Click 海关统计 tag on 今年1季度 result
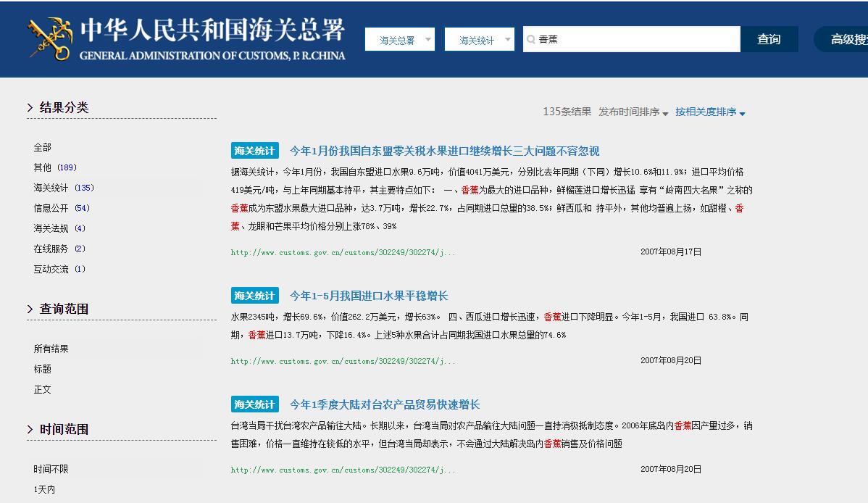Viewport: 868px width, 503px height. [254, 404]
